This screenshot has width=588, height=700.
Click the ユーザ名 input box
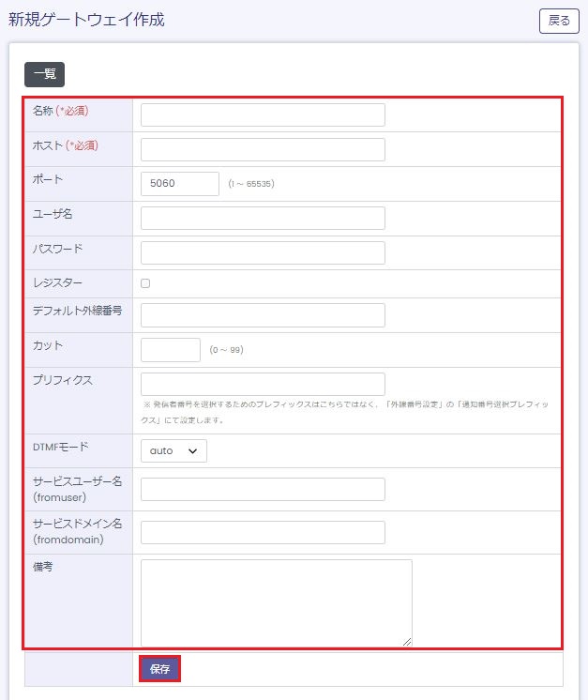coord(263,219)
